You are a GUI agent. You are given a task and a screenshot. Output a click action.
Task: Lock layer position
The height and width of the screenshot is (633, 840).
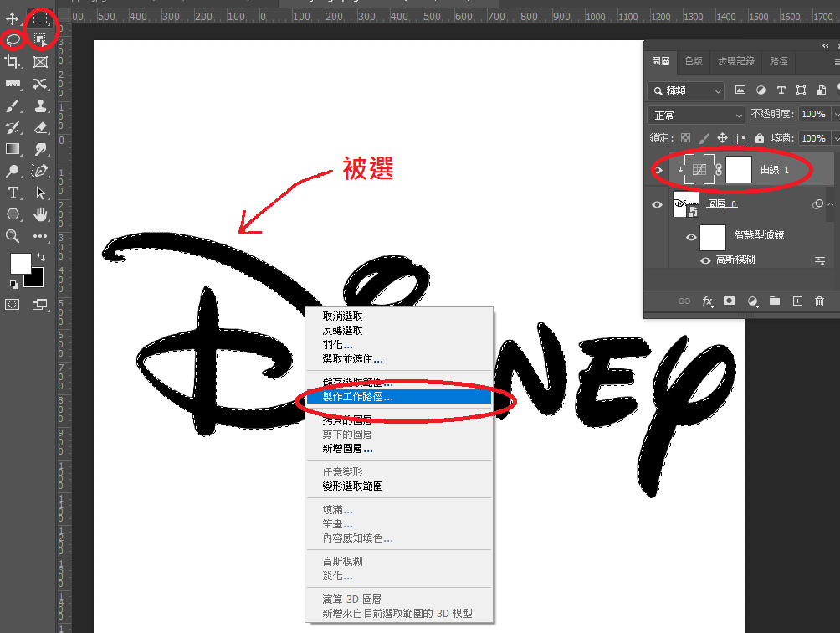click(722, 138)
